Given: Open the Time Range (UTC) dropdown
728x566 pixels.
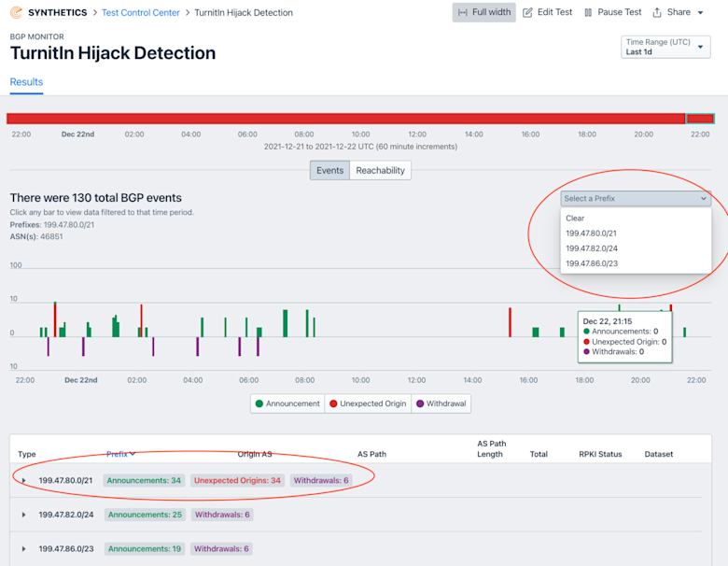Looking at the screenshot, I should [665, 47].
